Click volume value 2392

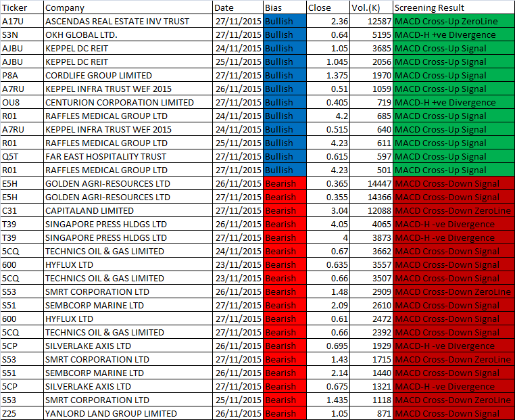371,332
